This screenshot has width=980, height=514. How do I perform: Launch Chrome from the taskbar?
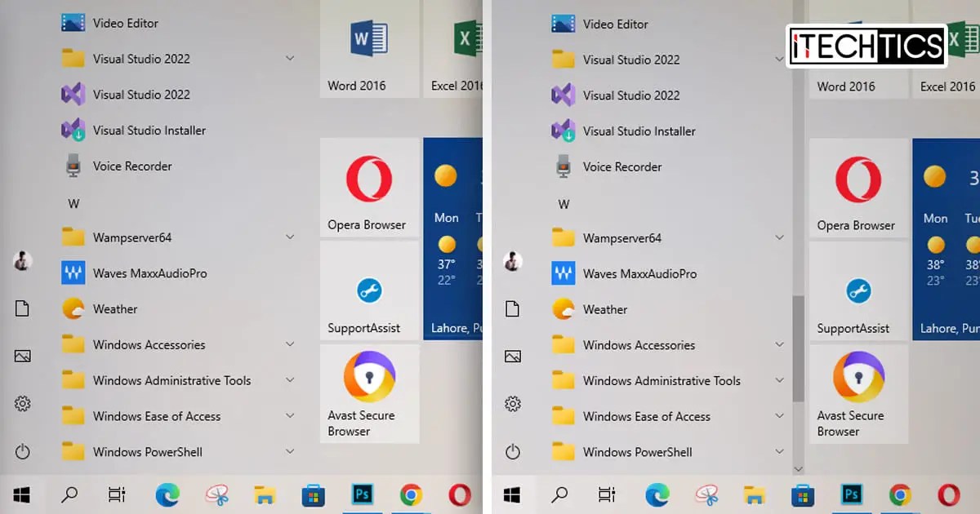pos(411,494)
